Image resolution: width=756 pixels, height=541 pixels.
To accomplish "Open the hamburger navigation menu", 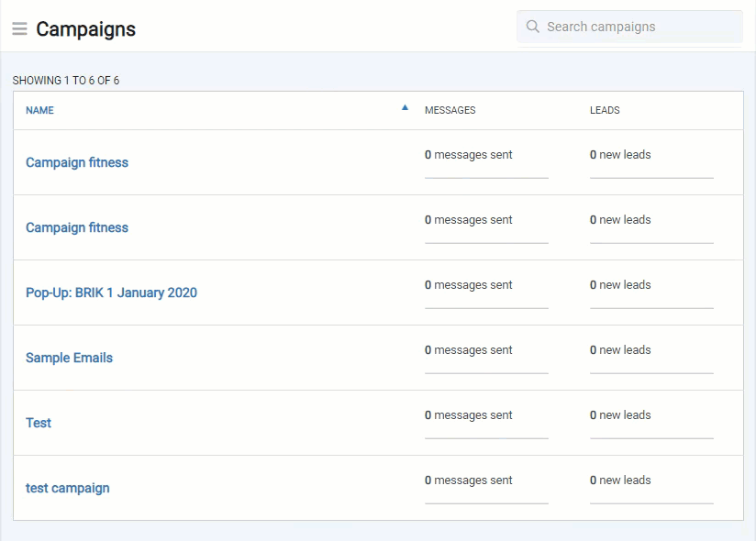I will click(x=20, y=29).
